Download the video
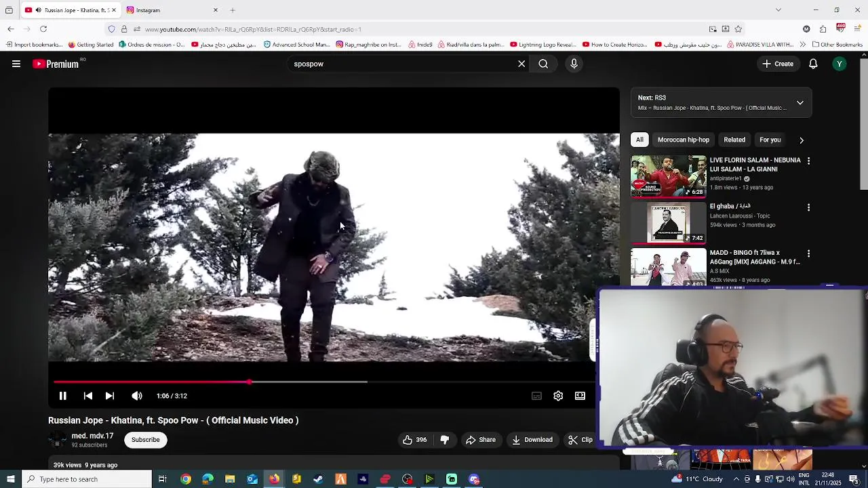The image size is (868, 488). pos(532,440)
